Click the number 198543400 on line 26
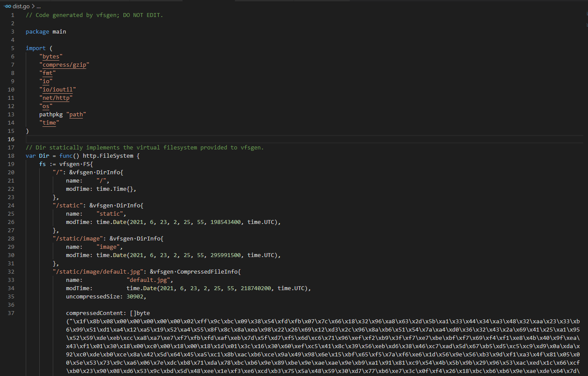This screenshot has width=588, height=376. click(226, 222)
